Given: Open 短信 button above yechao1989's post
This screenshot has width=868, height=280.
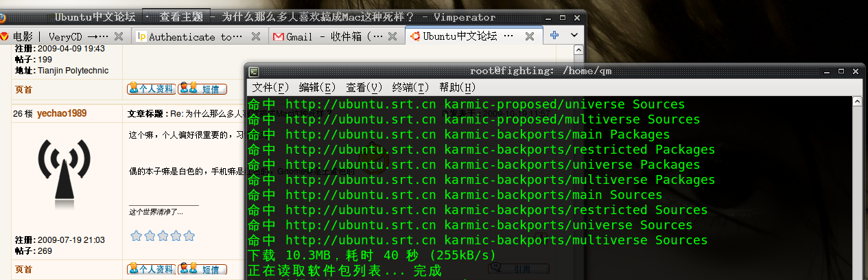Looking at the screenshot, I should click(x=202, y=89).
